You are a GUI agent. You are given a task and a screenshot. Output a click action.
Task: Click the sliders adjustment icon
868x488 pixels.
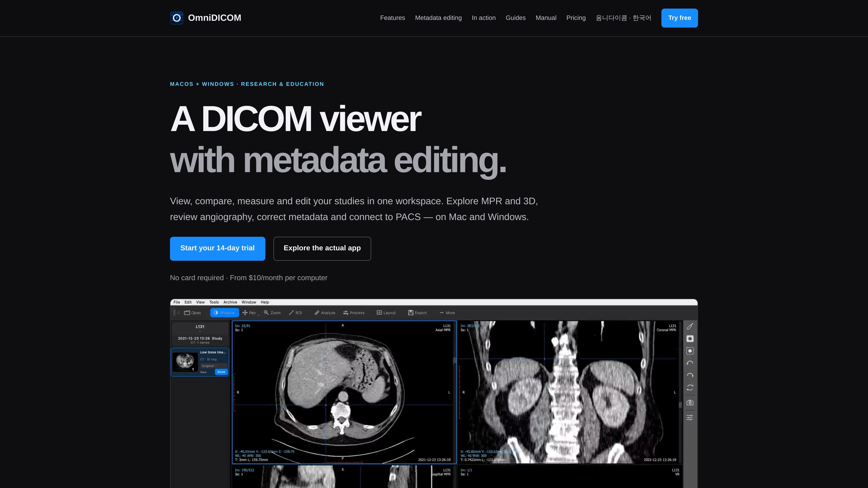pyautogui.click(x=690, y=418)
